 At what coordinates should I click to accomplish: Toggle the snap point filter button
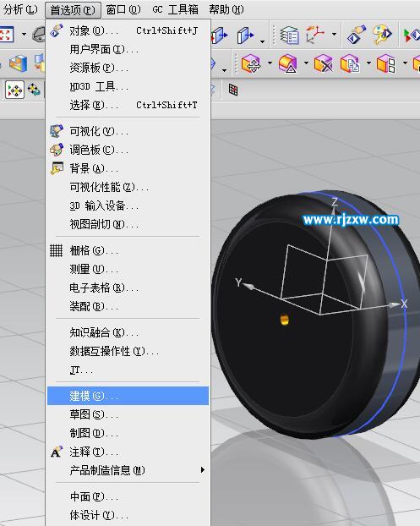(14, 90)
